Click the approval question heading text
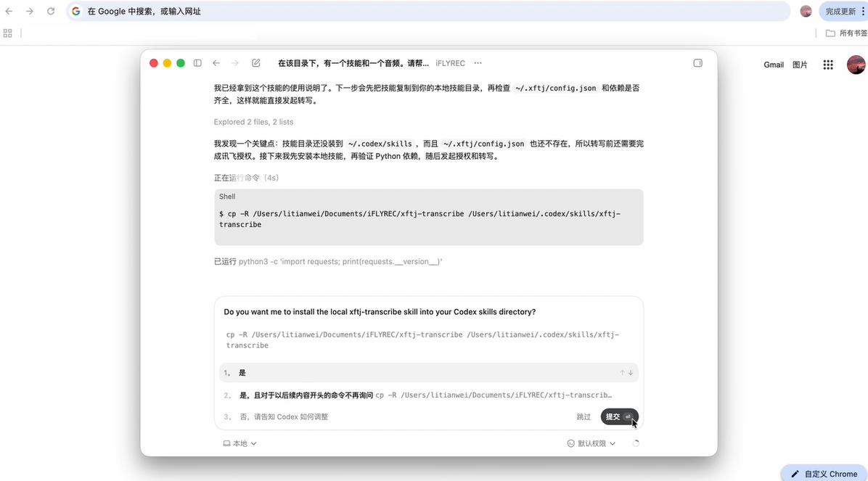Image resolution: width=868 pixels, height=481 pixels. pos(380,312)
